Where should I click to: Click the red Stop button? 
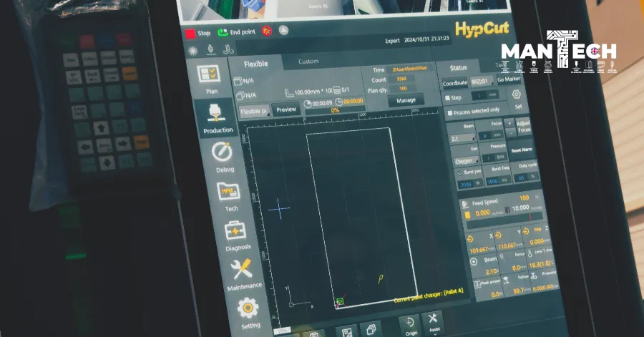click(197, 34)
